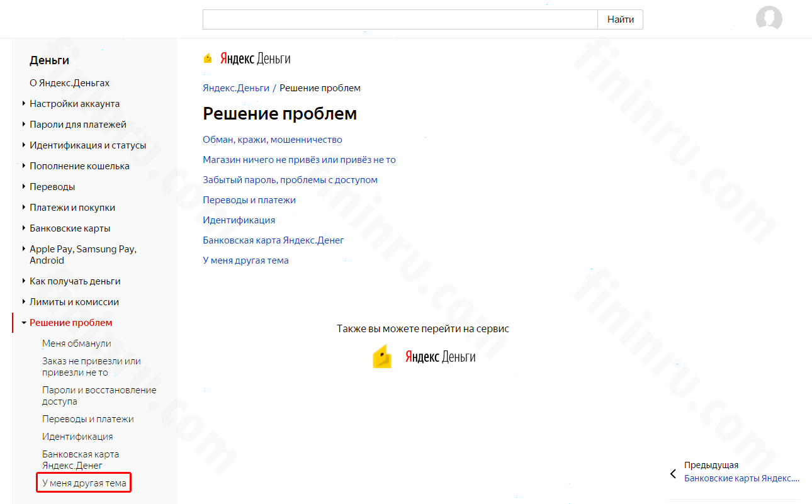Expand the Пополнение кошелька arrow
The width and height of the screenshot is (812, 504).
tap(23, 166)
